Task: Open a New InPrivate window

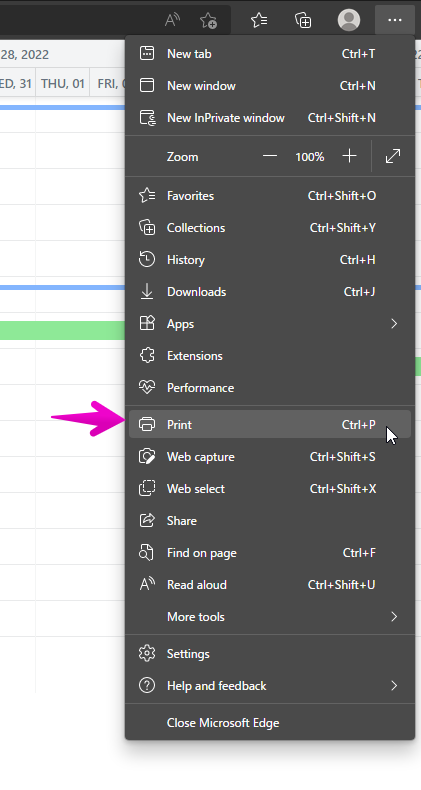Action: pyautogui.click(x=270, y=117)
